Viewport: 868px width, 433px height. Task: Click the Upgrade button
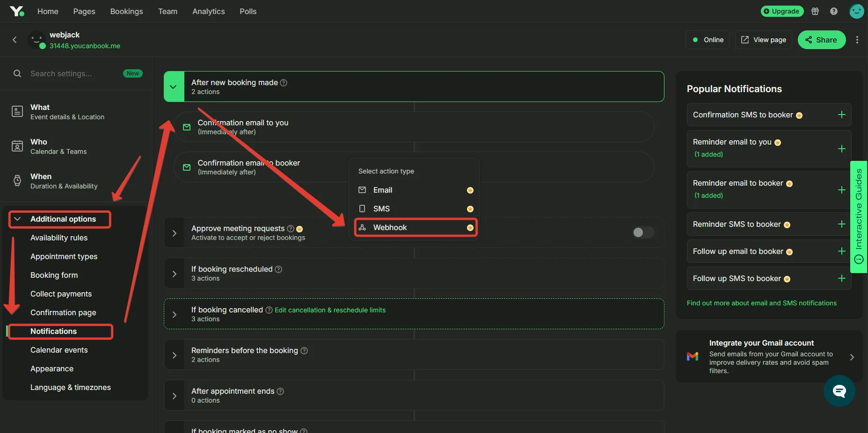click(x=782, y=11)
